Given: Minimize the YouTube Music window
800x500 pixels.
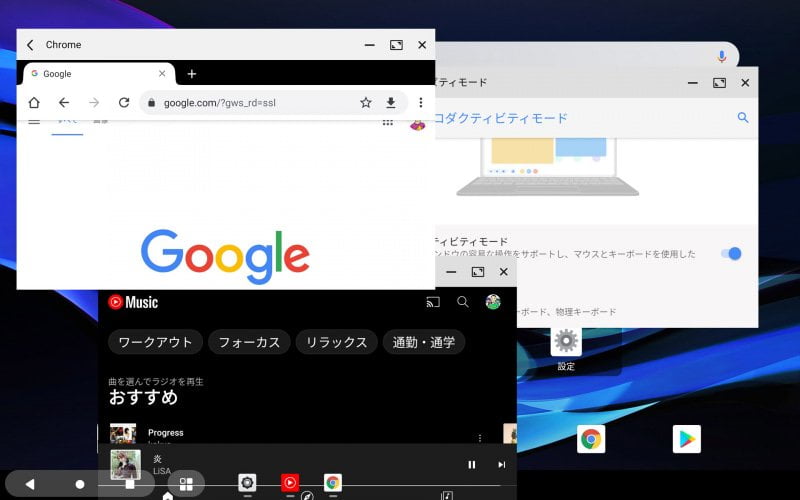Looking at the screenshot, I should click(451, 272).
